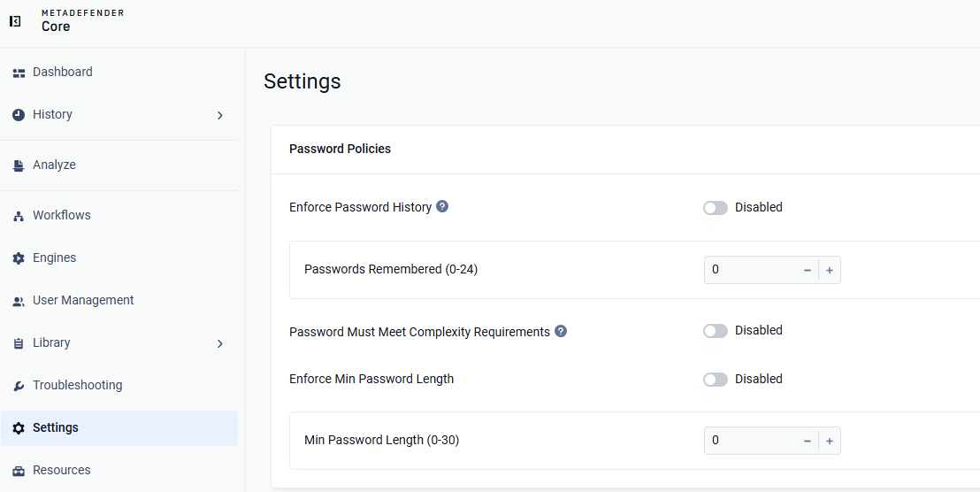The image size is (980, 492).
Task: Decrease Min Password Length with minus button
Action: pyautogui.click(x=808, y=441)
